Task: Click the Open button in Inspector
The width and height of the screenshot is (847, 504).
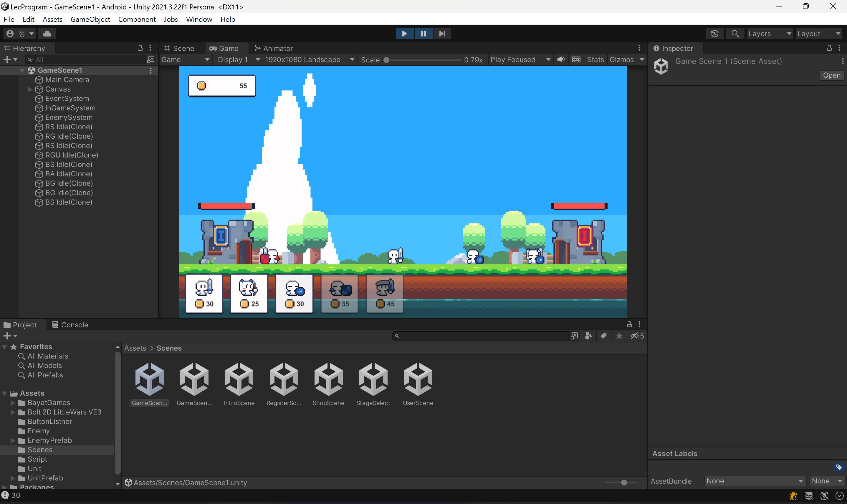Action: click(831, 75)
